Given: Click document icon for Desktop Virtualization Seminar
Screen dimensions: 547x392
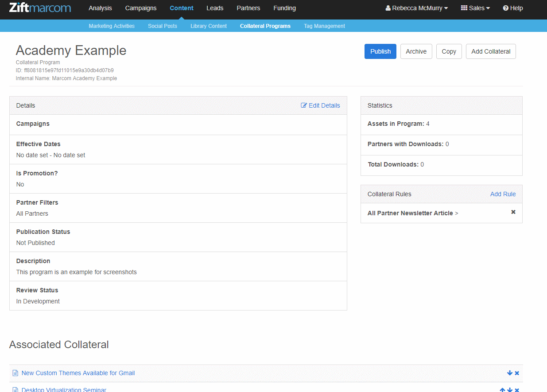Looking at the screenshot, I should point(16,390).
